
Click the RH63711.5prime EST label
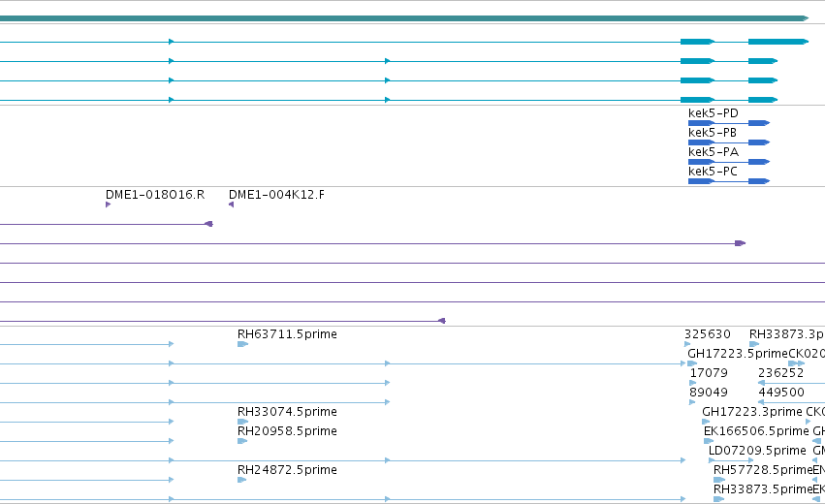pos(287,334)
